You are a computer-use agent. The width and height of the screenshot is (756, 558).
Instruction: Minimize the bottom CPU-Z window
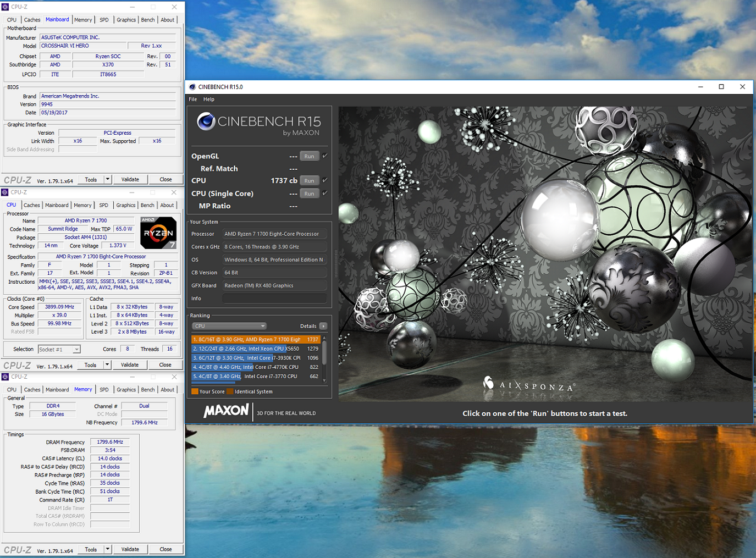[133, 377]
